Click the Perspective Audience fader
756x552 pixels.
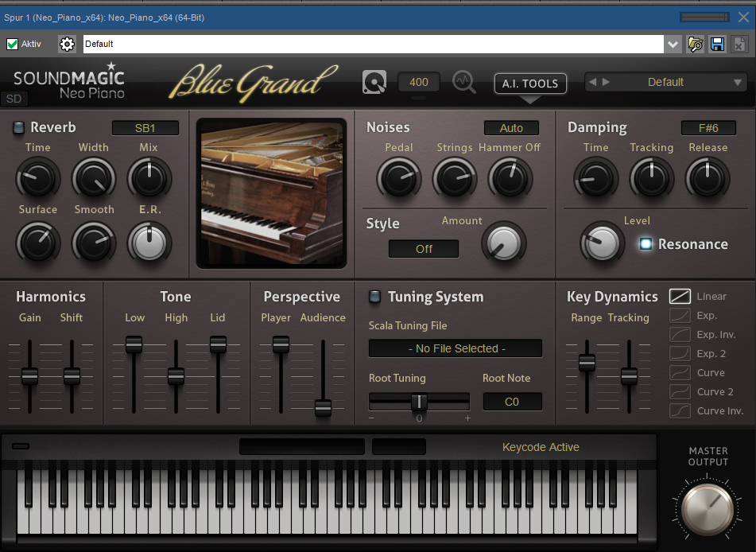point(323,408)
